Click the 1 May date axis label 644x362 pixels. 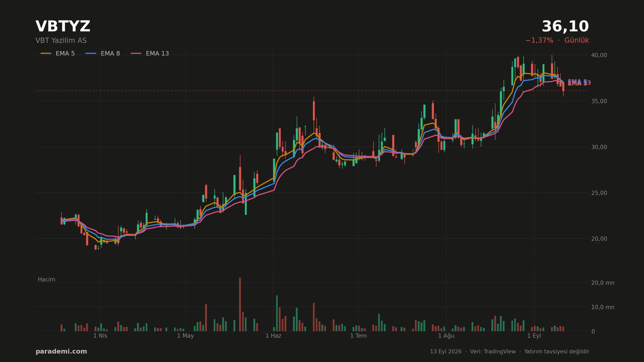pos(186,336)
